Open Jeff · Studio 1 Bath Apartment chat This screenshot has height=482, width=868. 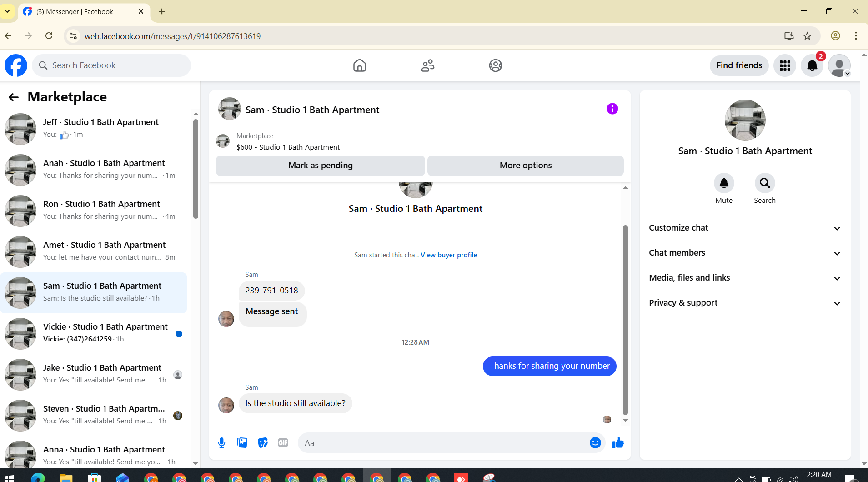[x=94, y=129]
